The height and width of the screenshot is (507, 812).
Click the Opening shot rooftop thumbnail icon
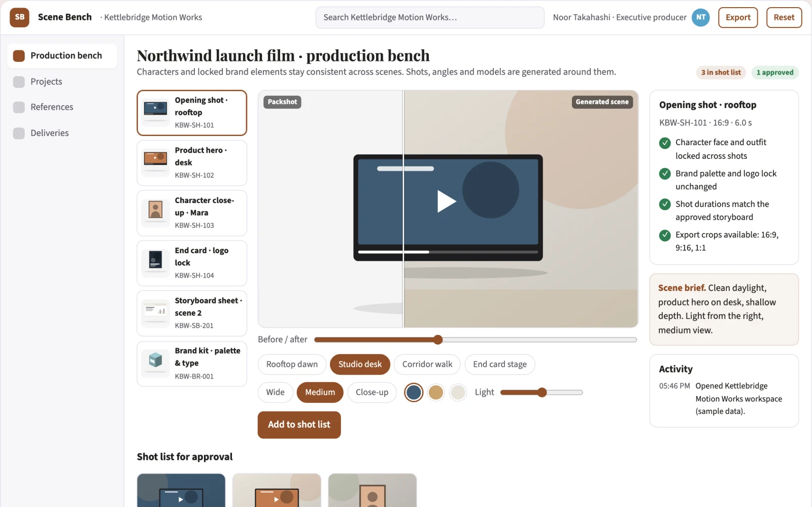click(x=155, y=113)
